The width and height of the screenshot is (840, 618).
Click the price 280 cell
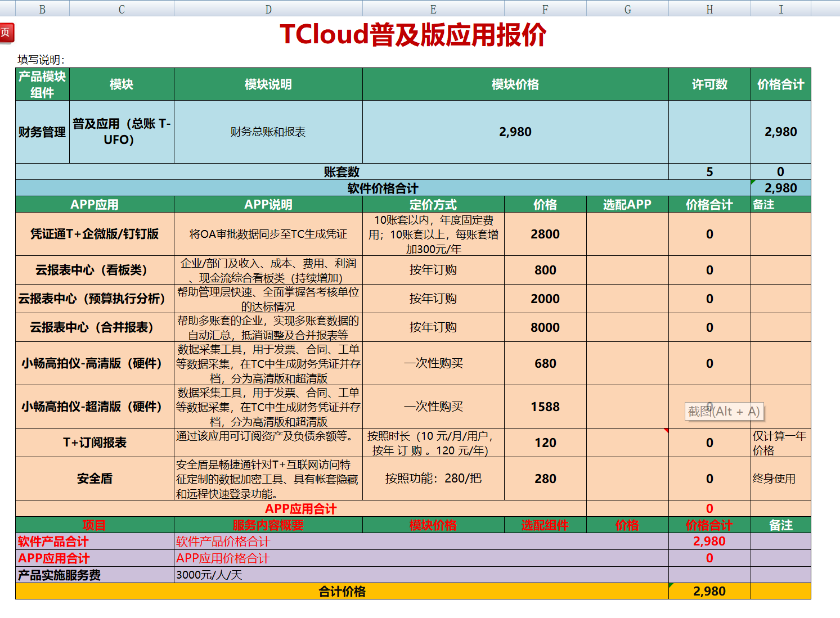coord(545,479)
